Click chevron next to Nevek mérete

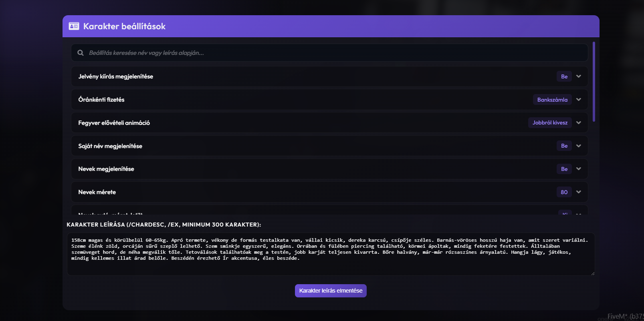pos(579,192)
